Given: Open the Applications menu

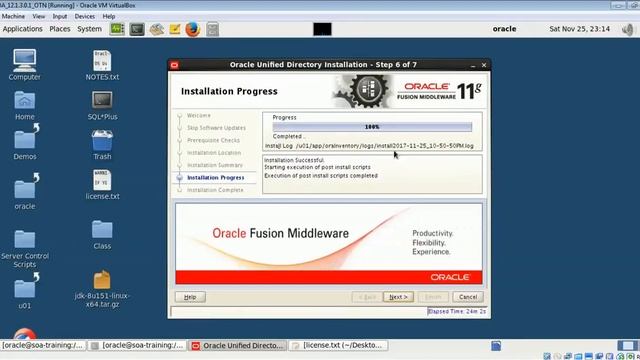Looking at the screenshot, I should (22, 29).
